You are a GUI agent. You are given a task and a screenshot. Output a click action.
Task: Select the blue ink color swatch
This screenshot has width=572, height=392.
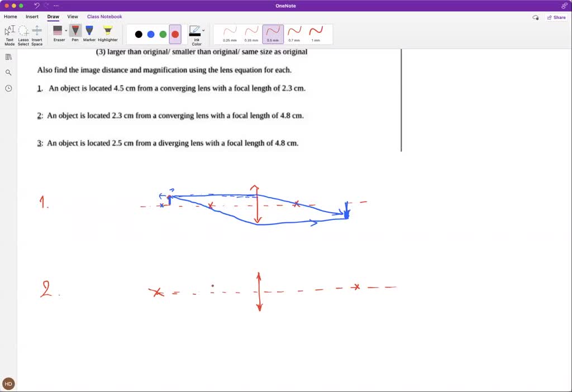(x=151, y=34)
